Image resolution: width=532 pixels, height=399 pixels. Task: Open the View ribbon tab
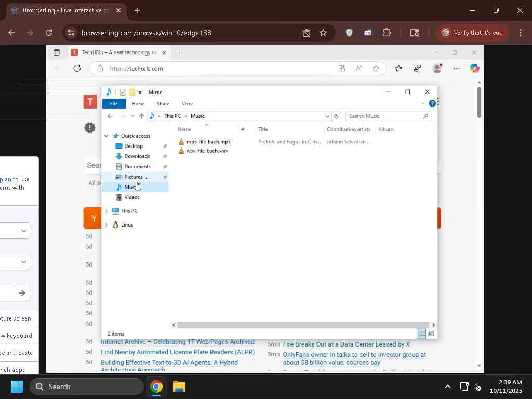(x=187, y=104)
